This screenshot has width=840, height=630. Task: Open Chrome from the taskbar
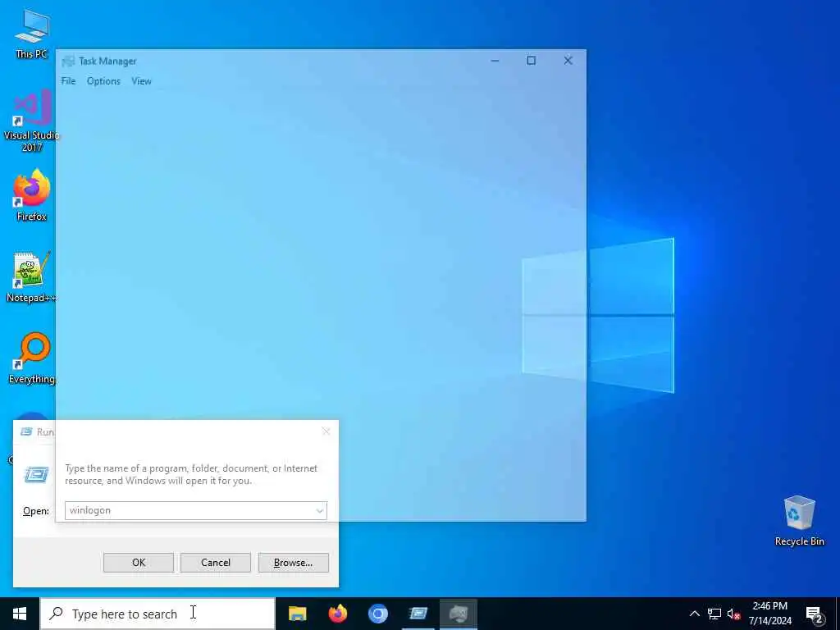(377, 614)
